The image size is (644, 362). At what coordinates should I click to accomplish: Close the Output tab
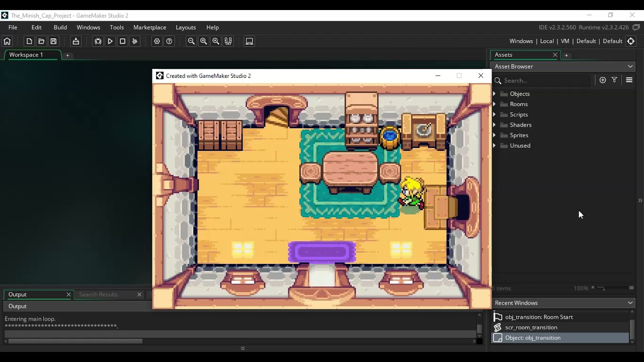pyautogui.click(x=68, y=295)
